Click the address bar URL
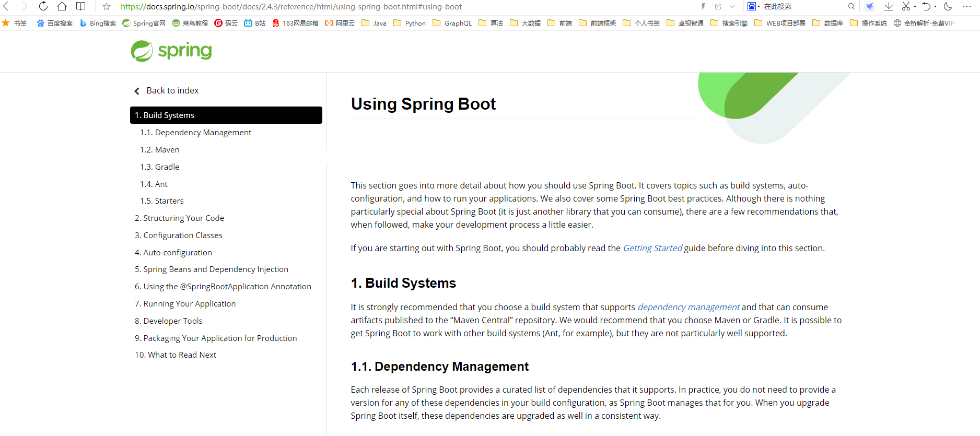980x436 pixels. 291,7
